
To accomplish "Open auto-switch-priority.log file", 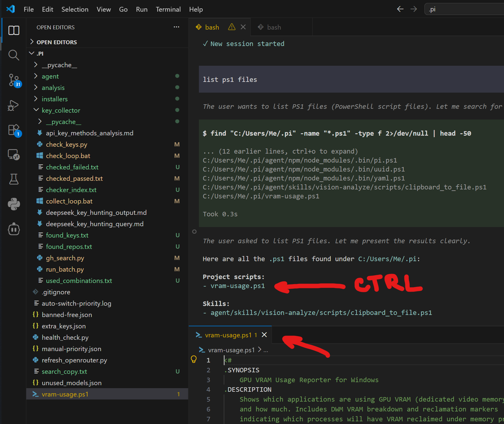I will tap(107, 303).
